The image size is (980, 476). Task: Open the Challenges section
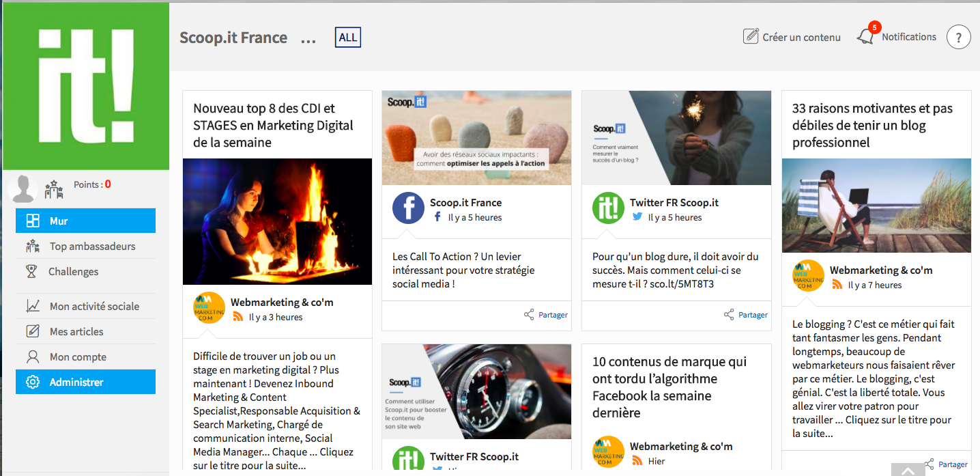click(85, 271)
